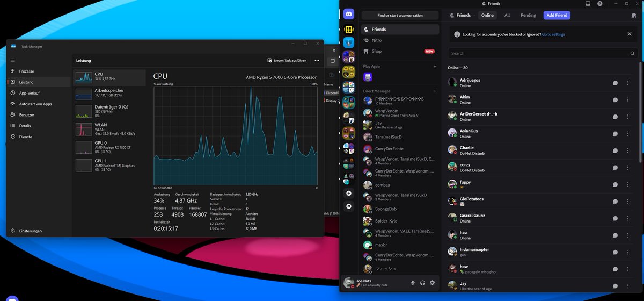
Task: Open Nitro in the Discord sidebar
Action: [x=400, y=40]
